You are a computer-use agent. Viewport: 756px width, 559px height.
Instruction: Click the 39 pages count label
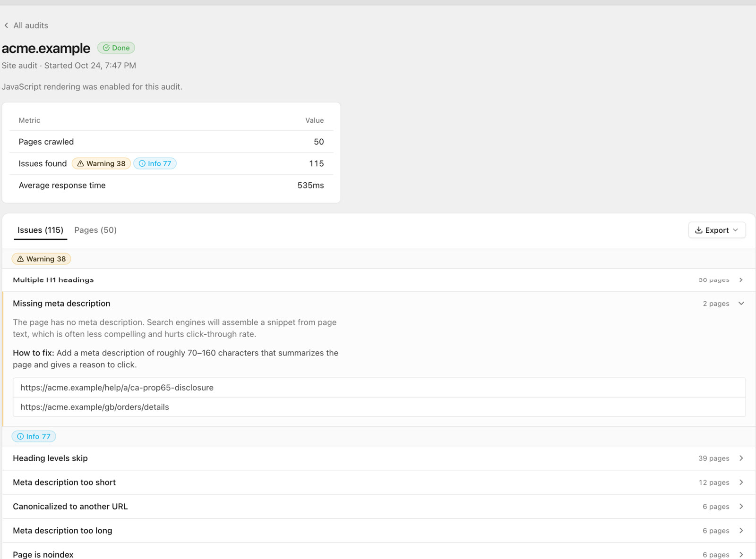tap(714, 458)
